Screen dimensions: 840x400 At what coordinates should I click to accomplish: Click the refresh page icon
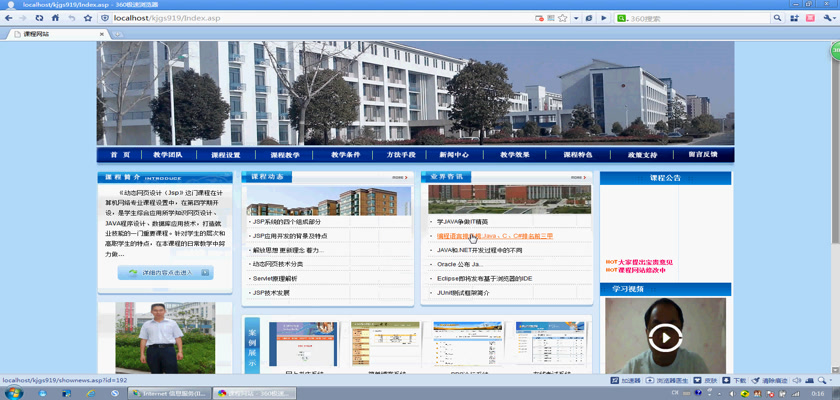coord(39,18)
